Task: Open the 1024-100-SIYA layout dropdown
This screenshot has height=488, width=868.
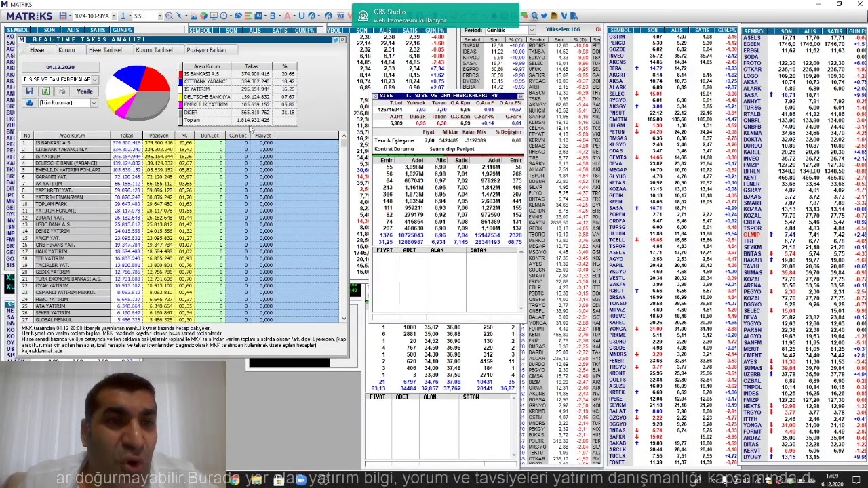Action: pos(115,16)
